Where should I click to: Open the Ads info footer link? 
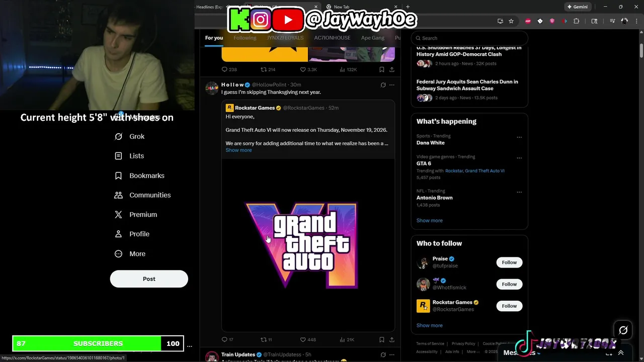451,352
